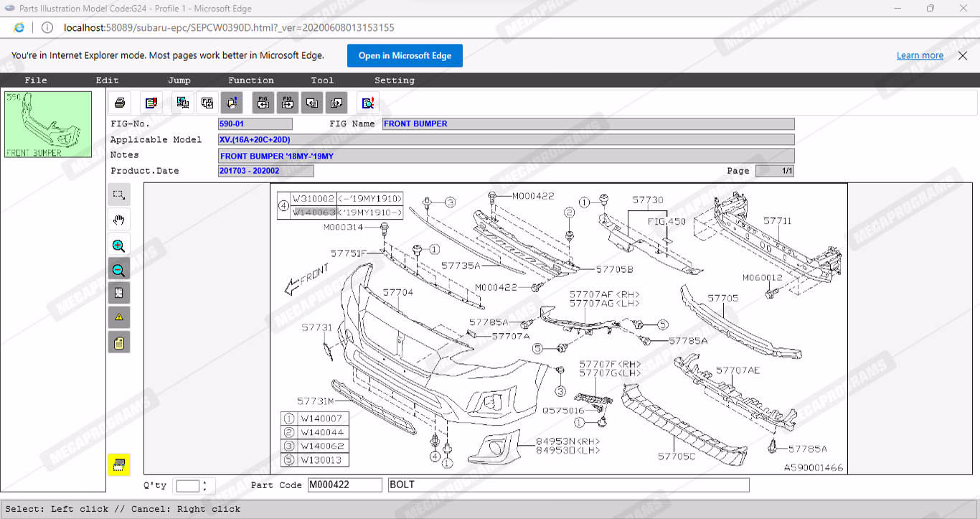Click the zoom in magnifier tool
Screen dimensions: 980x519
pyautogui.click(x=119, y=245)
